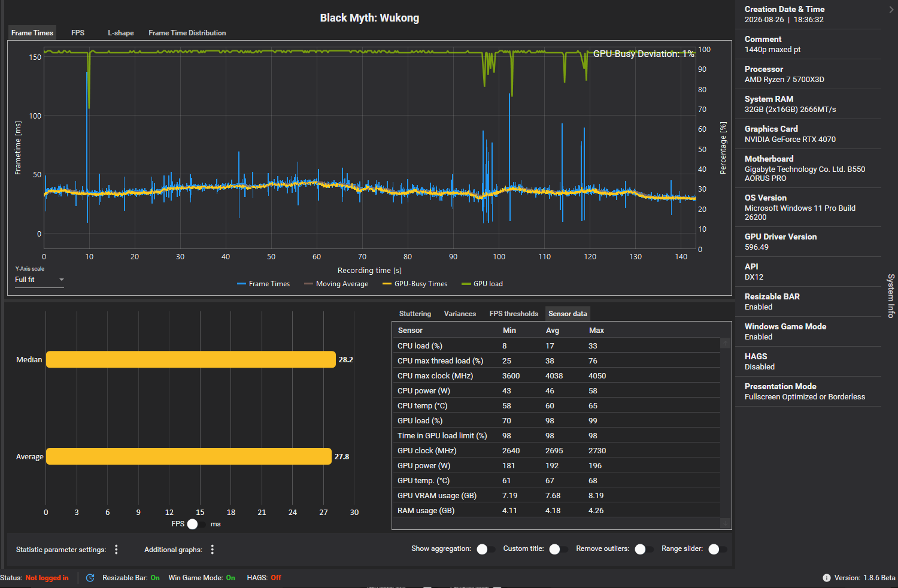Toggle Moving Average series in legend
898x588 pixels.
point(336,284)
